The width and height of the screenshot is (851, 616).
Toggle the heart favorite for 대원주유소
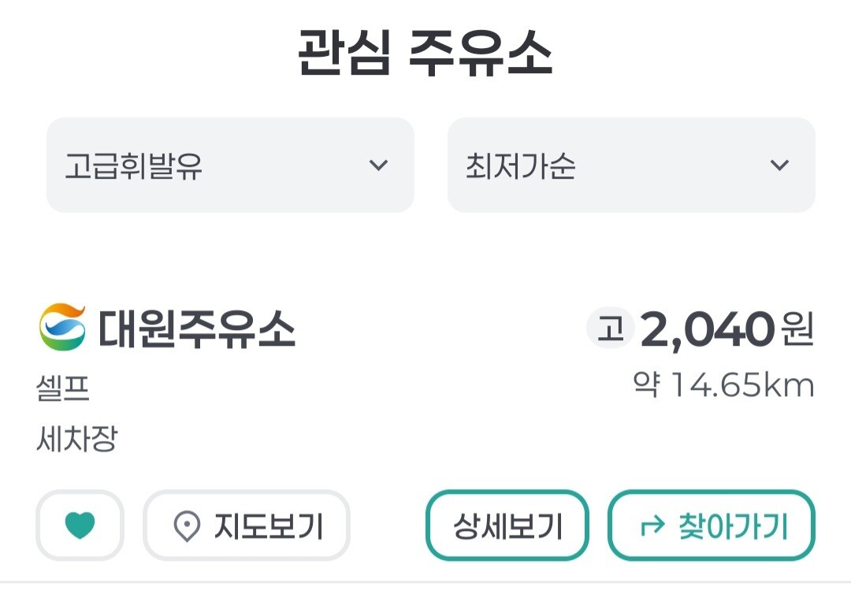[80, 526]
